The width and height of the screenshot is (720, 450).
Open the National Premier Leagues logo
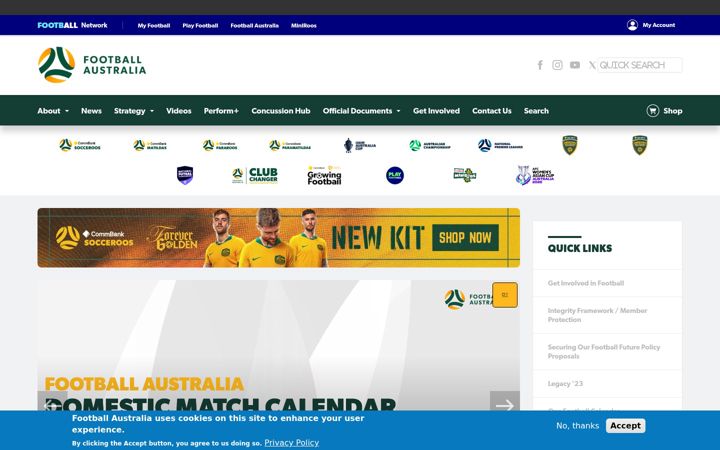pos(500,146)
